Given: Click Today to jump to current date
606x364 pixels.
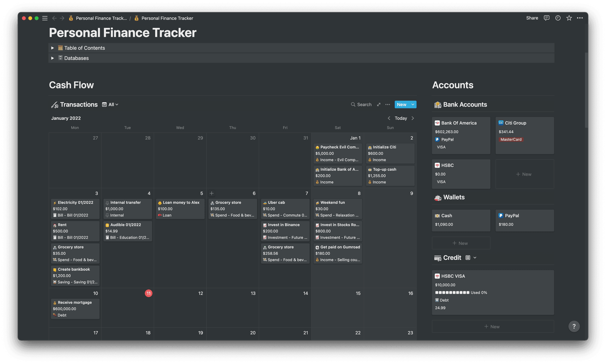Looking at the screenshot, I should point(401,118).
